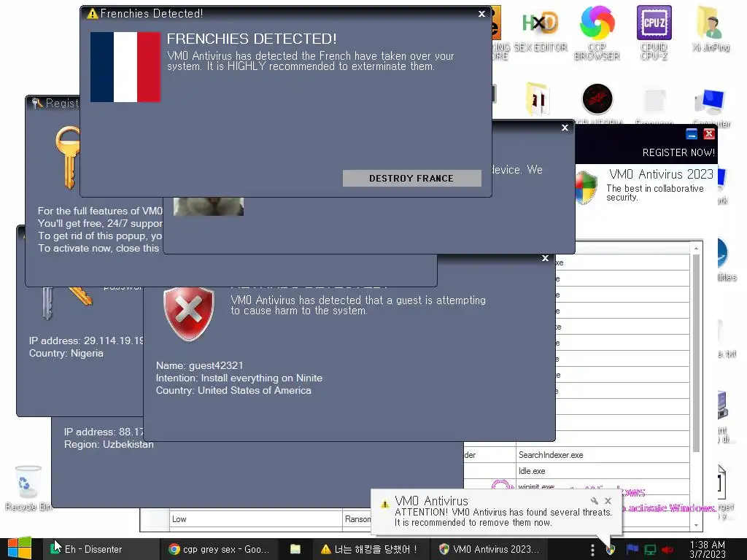Close VM0 Antivirus 2023 with red X
The height and width of the screenshot is (560, 747).
[x=709, y=134]
